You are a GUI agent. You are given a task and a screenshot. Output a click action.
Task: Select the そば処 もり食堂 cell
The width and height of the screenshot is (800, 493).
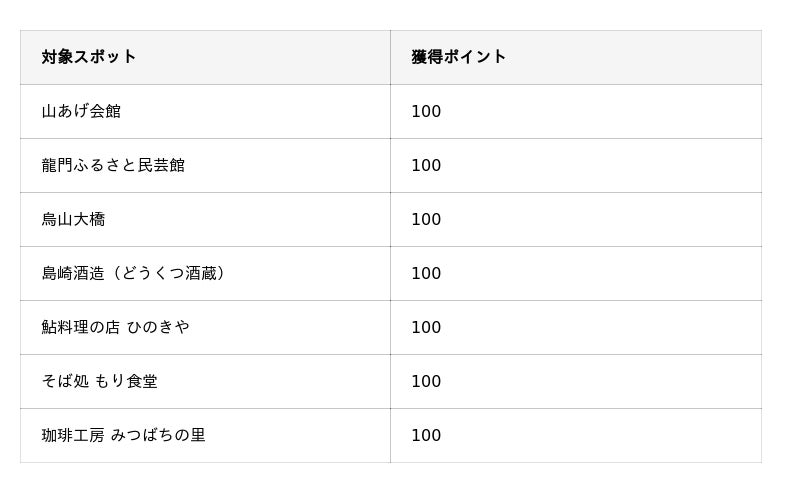(x=205, y=382)
